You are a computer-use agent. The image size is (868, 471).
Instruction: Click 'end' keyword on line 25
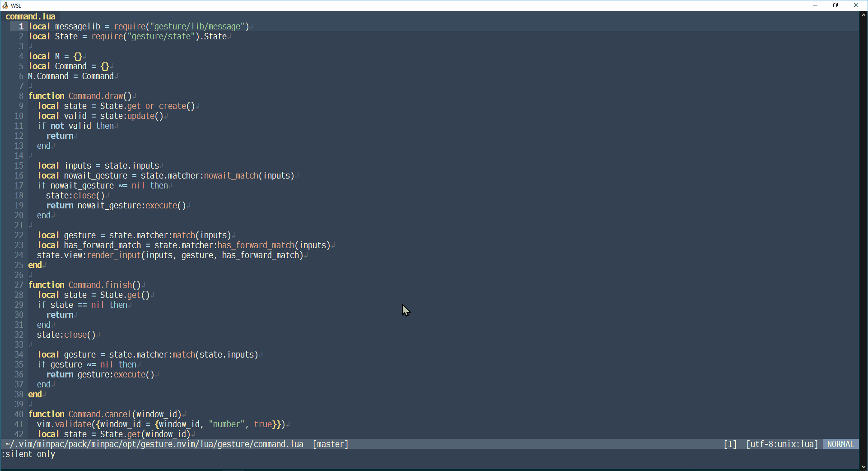pyautogui.click(x=35, y=265)
